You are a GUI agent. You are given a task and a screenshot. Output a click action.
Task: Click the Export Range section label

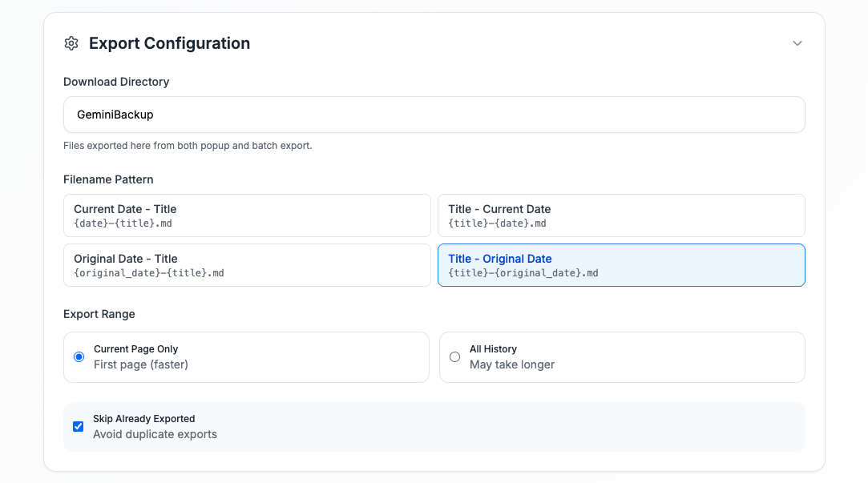tap(99, 314)
